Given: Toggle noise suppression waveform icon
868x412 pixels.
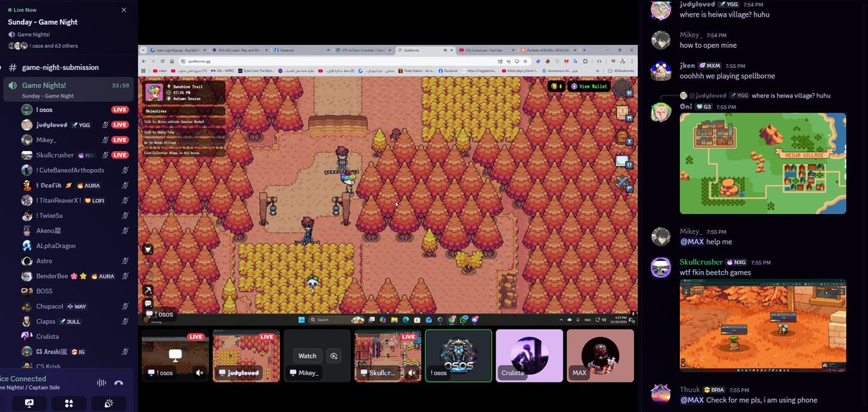Looking at the screenshot, I should coord(102,382).
